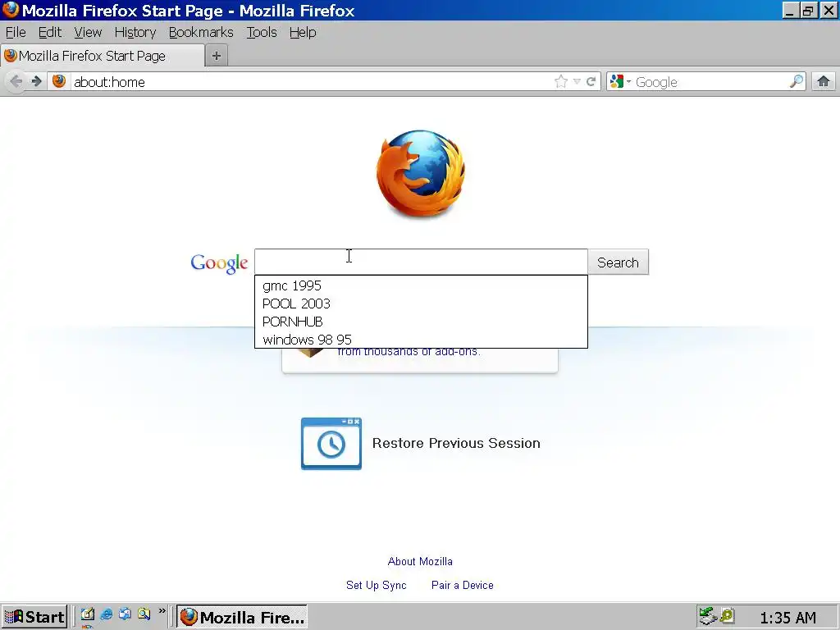The height and width of the screenshot is (630, 840).
Task: Open the Set Up Sync link
Action: [x=376, y=585]
